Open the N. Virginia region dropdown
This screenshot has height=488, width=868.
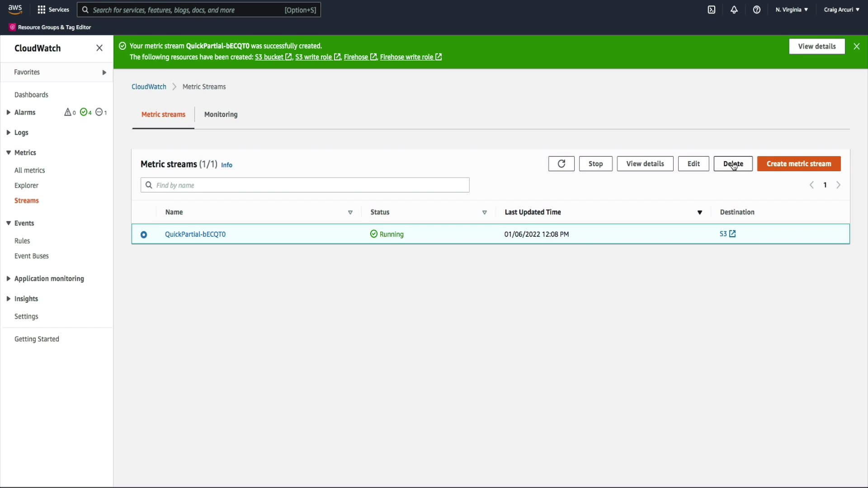(x=791, y=9)
